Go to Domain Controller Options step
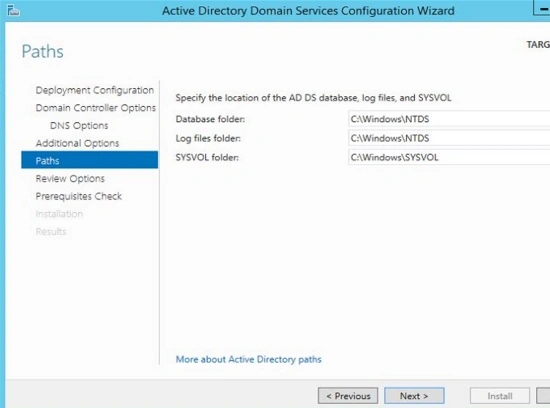 95,108
